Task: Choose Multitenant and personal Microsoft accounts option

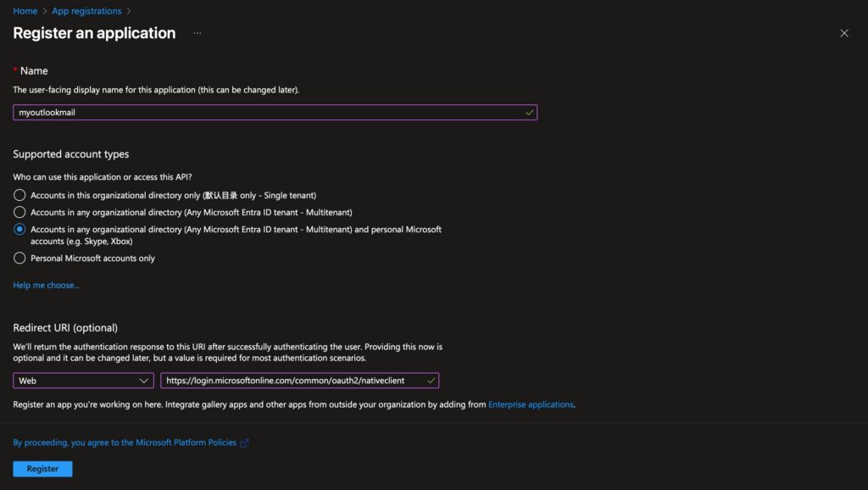Action: [x=19, y=230]
